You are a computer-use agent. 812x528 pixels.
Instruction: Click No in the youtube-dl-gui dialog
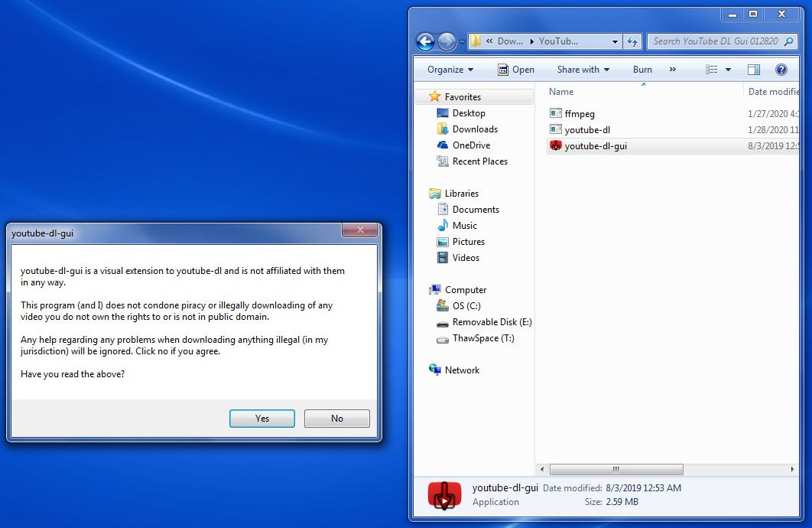[336, 418]
